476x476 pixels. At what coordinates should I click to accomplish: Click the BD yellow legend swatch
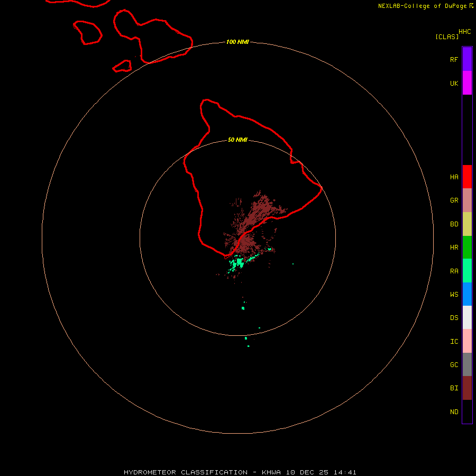click(x=467, y=224)
